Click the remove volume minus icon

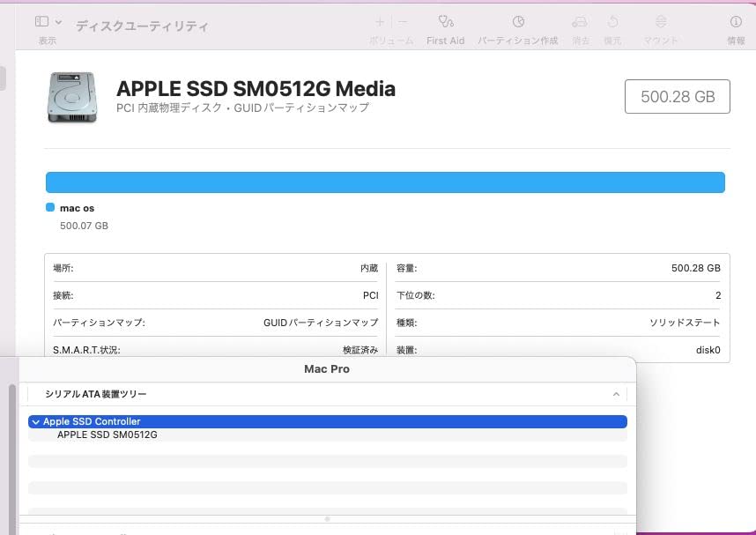403,21
